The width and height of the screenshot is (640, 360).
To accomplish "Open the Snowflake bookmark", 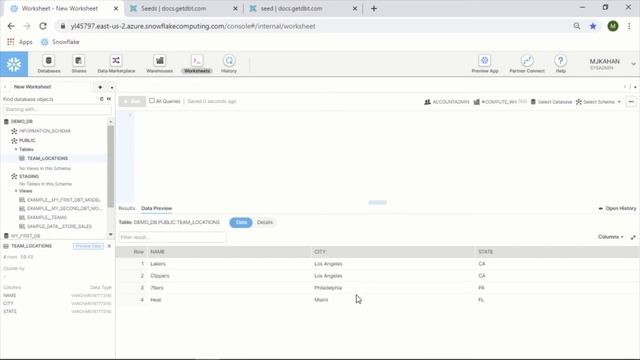I will (x=60, y=42).
